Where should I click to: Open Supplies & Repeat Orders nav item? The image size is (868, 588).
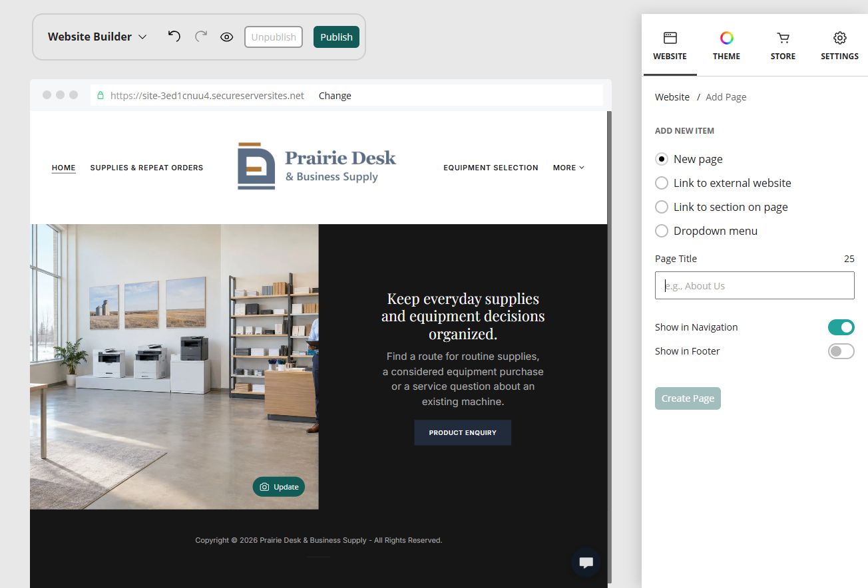146,168
